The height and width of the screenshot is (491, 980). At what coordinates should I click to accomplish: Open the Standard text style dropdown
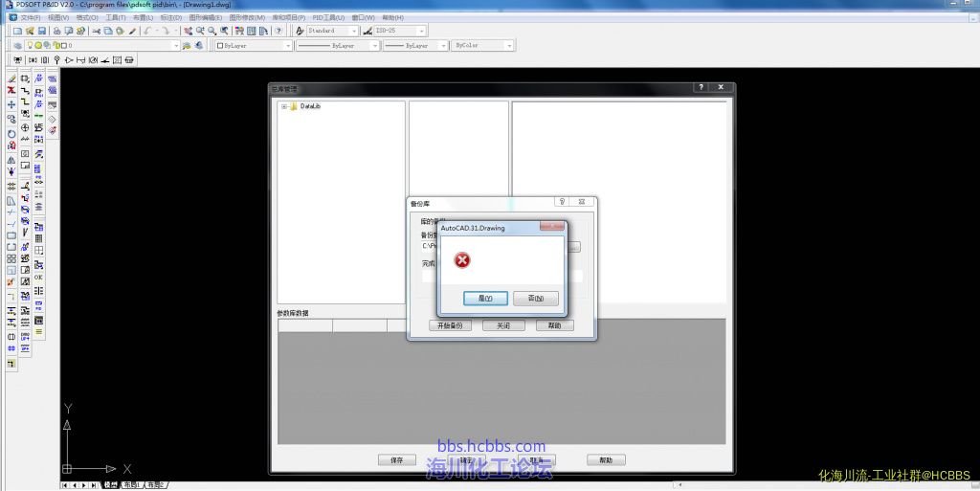tap(333, 31)
